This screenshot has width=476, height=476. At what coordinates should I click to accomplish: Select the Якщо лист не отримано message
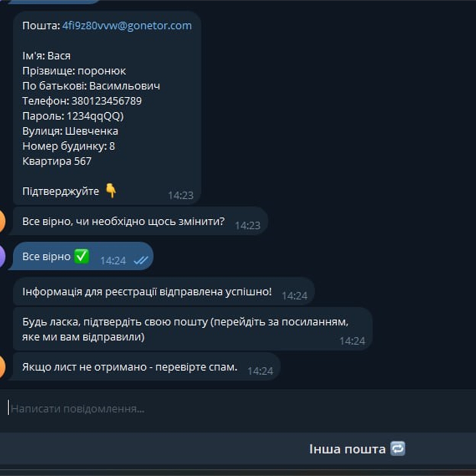147,367
